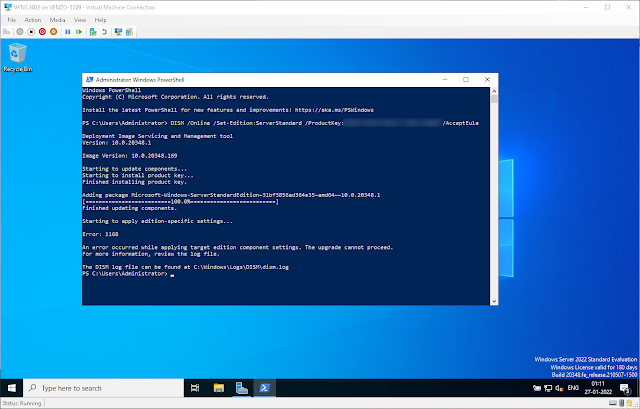Click the orange Save state icon

[x=53, y=32]
